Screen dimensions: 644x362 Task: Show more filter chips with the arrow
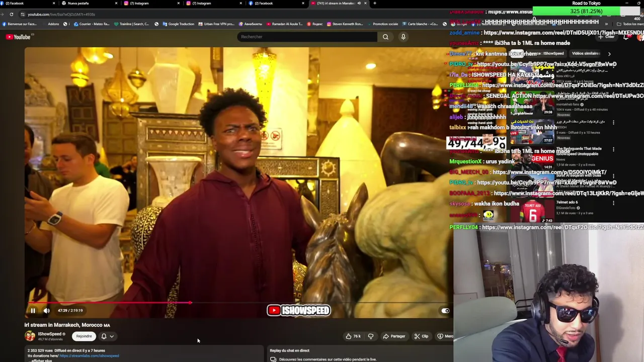(609, 53)
